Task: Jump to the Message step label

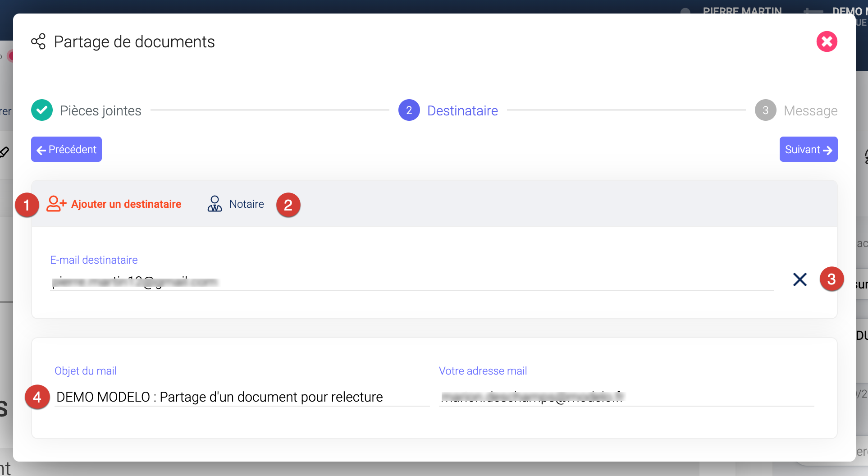Action: click(x=810, y=111)
